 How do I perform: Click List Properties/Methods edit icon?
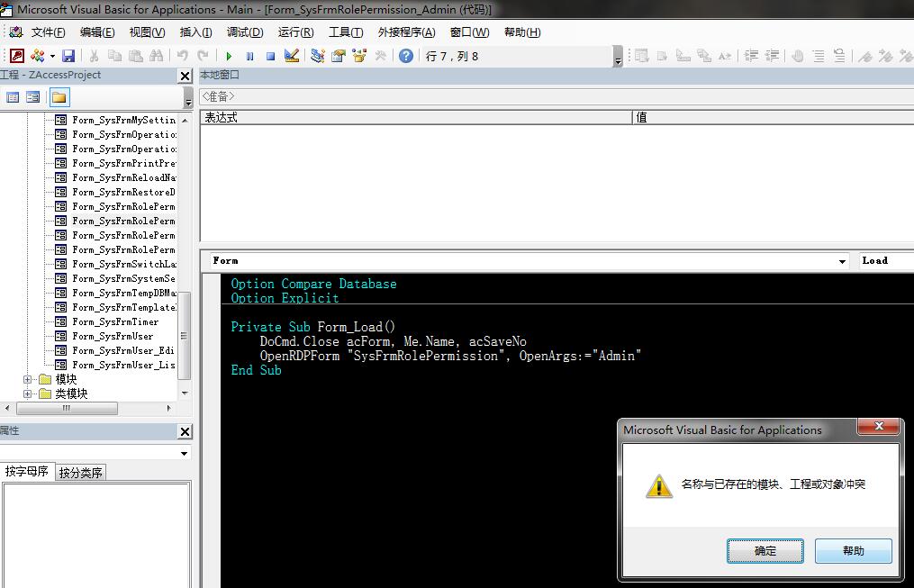tap(642, 56)
